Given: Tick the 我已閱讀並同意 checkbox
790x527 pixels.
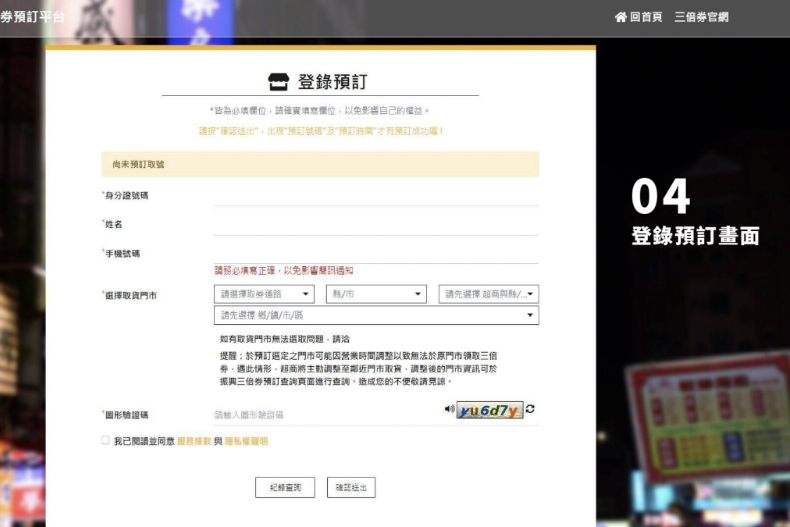Looking at the screenshot, I should tap(105, 440).
